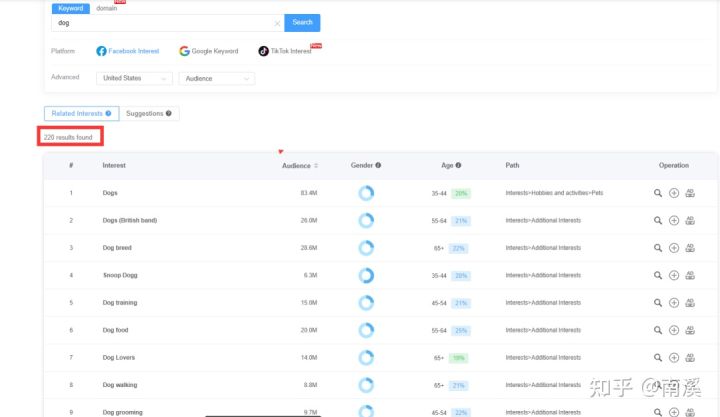This screenshot has width=720, height=417.
Task: Add Dog walking using plus icon
Action: 674,385
